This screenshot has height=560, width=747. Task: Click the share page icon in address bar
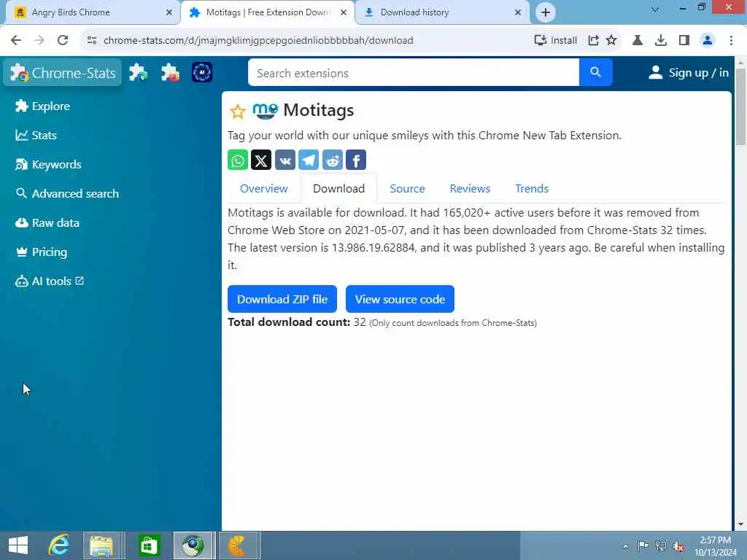593,41
